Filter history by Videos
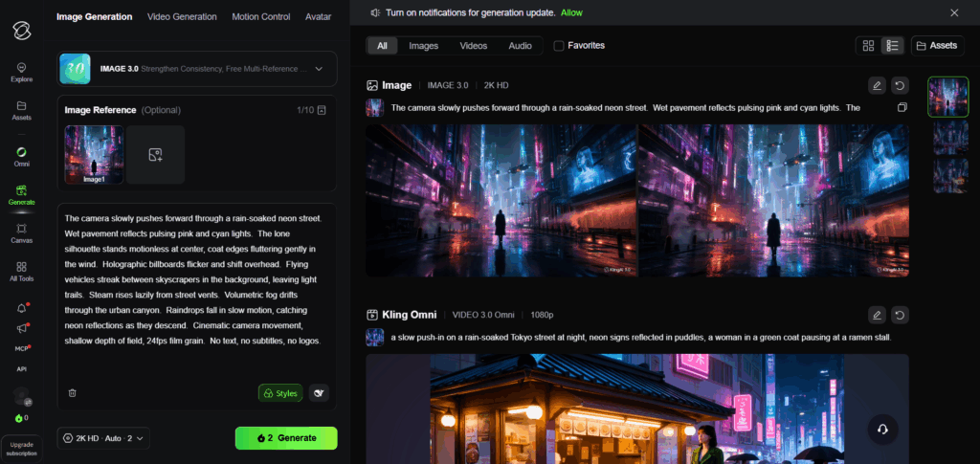This screenshot has width=980, height=464. click(x=474, y=46)
